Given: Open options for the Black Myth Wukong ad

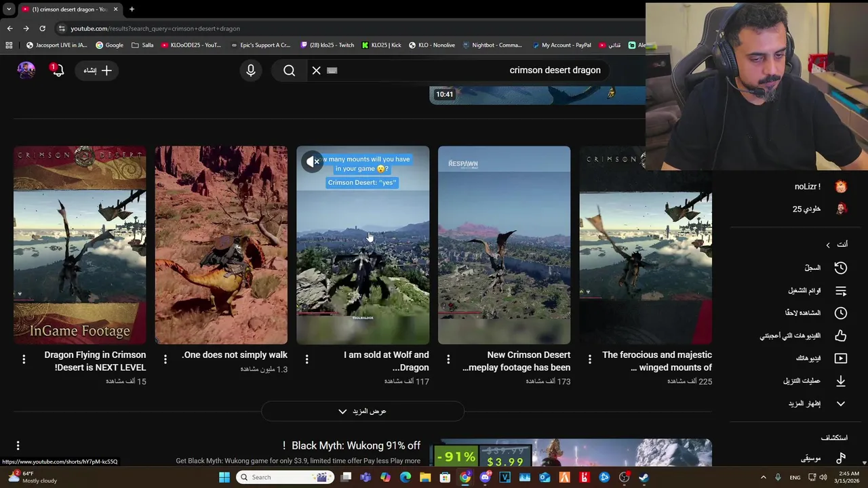Looking at the screenshot, I should tap(18, 445).
